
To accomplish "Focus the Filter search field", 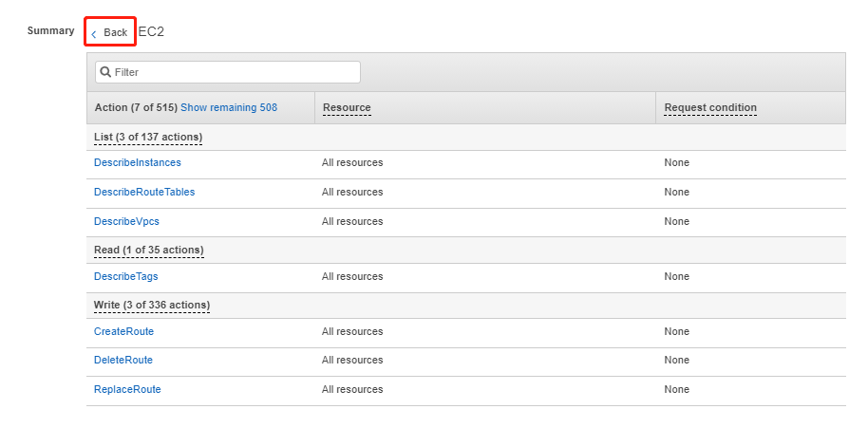I will pyautogui.click(x=233, y=72).
